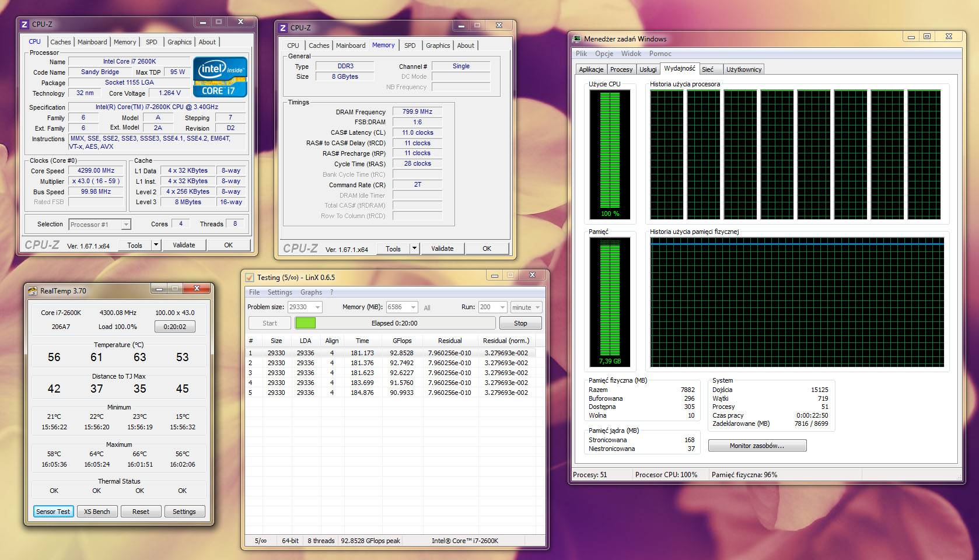Screen dimensions: 979x560
Task: Select LinX result row with time 183.699
Action: (x=390, y=383)
